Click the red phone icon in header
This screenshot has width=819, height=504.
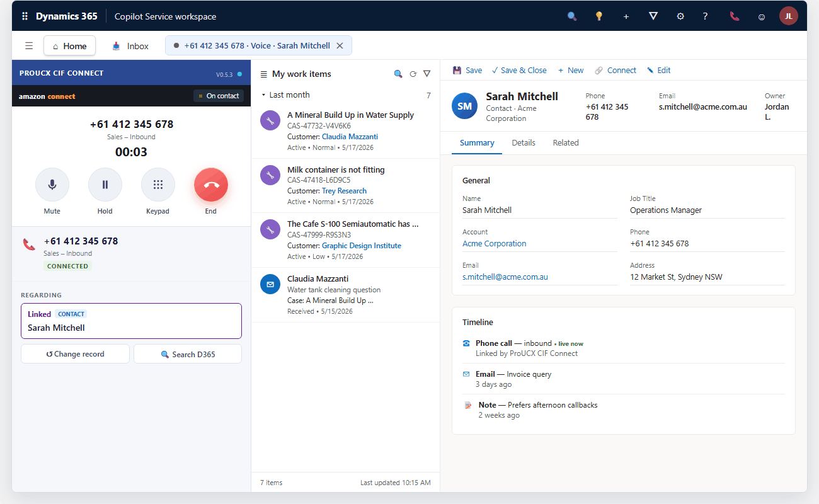click(735, 16)
